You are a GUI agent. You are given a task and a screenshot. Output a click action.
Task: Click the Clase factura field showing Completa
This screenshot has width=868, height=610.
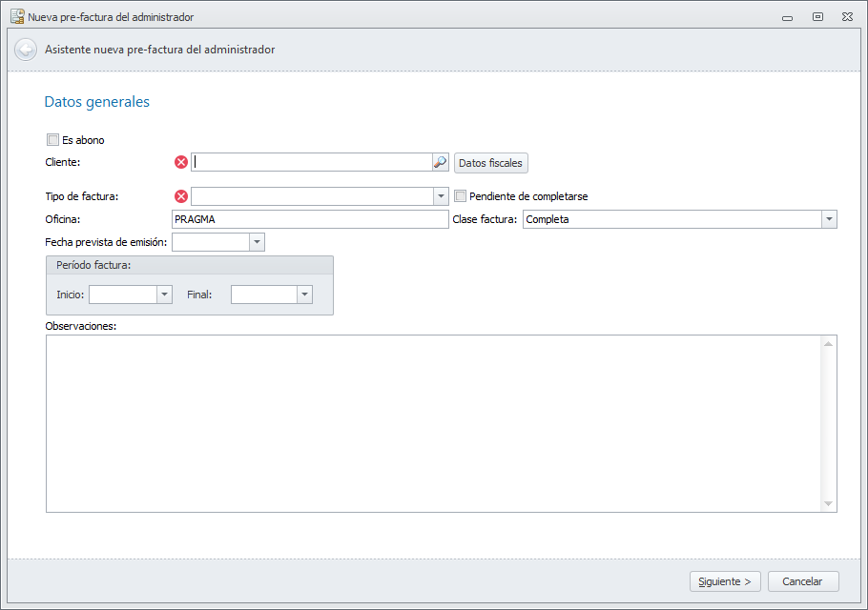pos(672,219)
